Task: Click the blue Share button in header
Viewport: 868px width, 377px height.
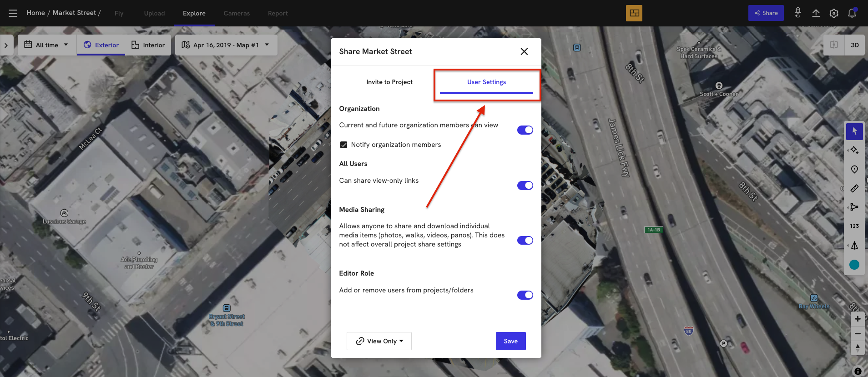Action: [x=766, y=13]
